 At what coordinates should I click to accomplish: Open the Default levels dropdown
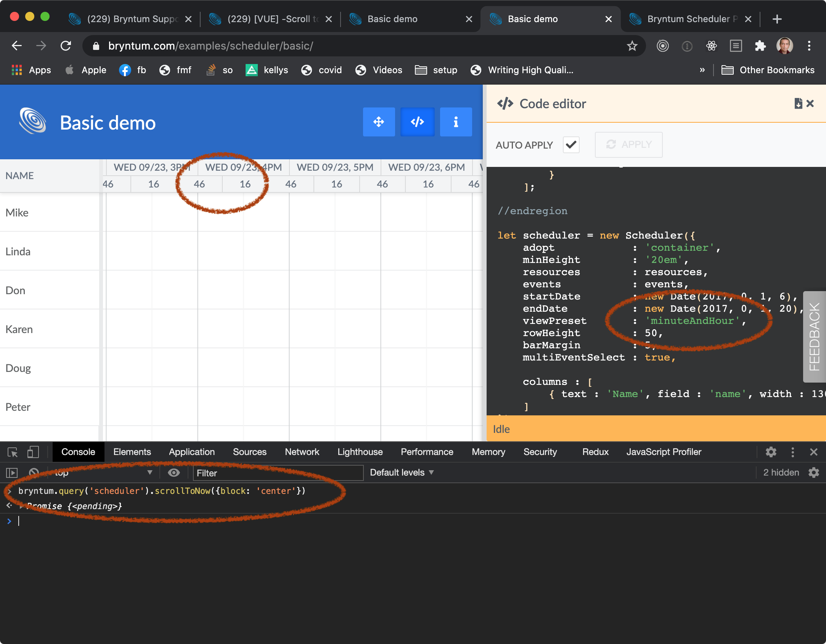[x=401, y=472]
